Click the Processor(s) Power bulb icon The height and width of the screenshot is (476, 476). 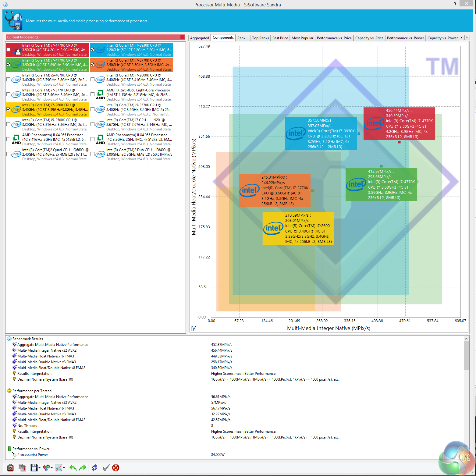pos(14,454)
